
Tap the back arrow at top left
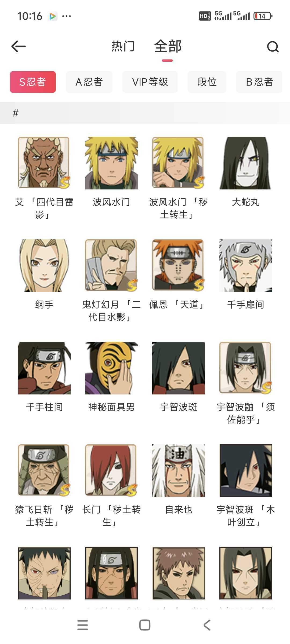(x=19, y=46)
